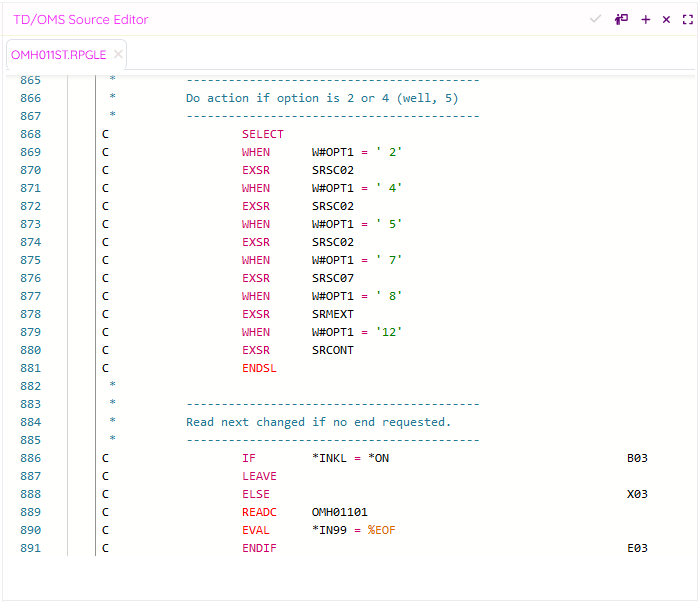Click line number 868 in the gutter
The height and width of the screenshot is (602, 698).
[x=30, y=134]
